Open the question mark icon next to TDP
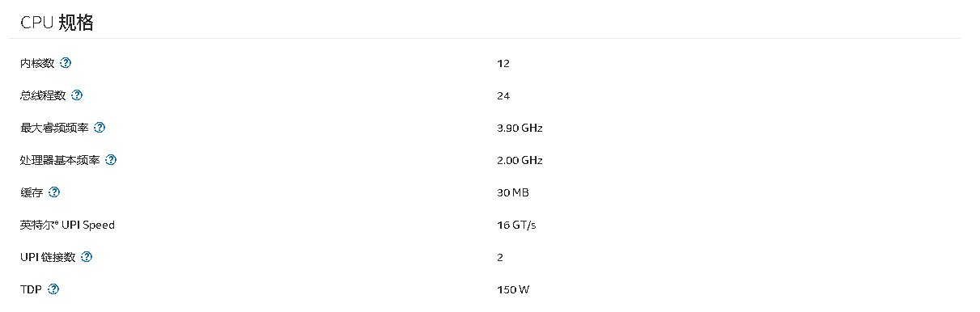The height and width of the screenshot is (312, 980). 53,289
